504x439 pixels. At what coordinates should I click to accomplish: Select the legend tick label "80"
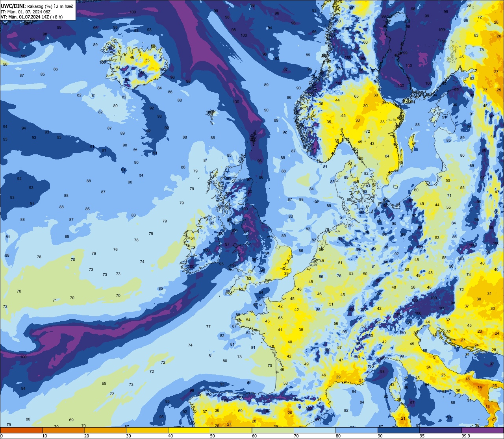click(338, 435)
